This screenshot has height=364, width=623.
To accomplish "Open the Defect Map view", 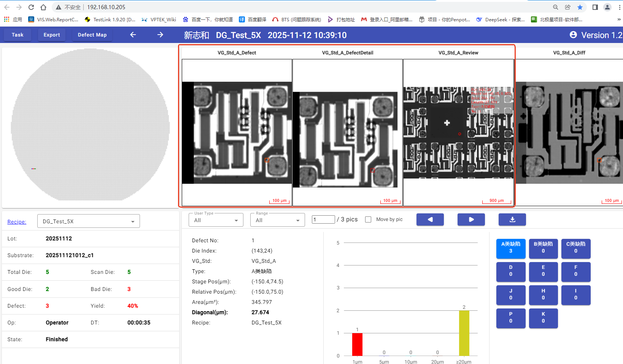I will coord(92,35).
